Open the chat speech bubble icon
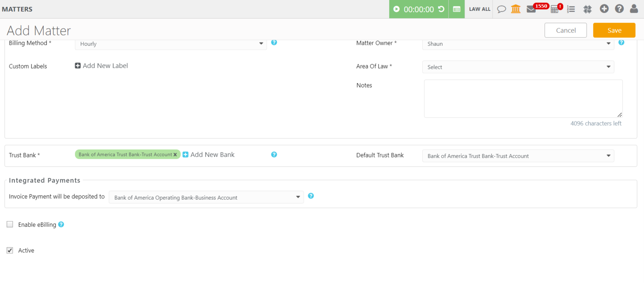This screenshot has width=644, height=283. (x=501, y=9)
